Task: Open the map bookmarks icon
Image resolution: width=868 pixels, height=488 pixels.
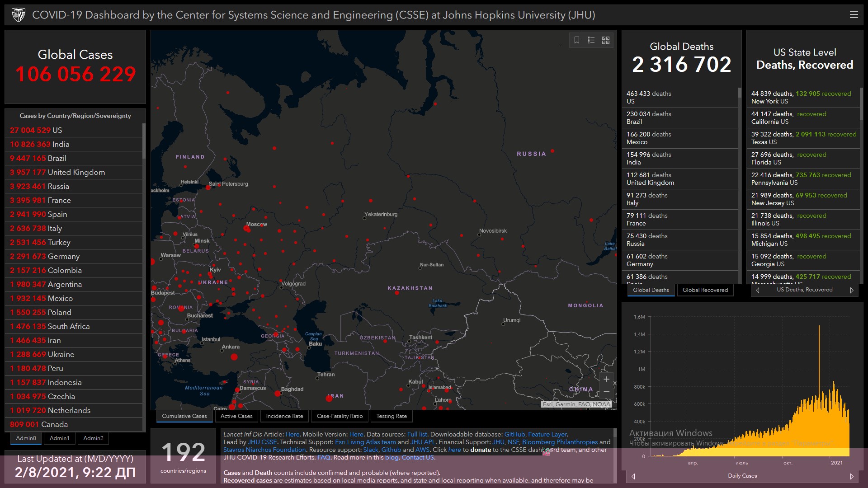Action: pos(577,40)
